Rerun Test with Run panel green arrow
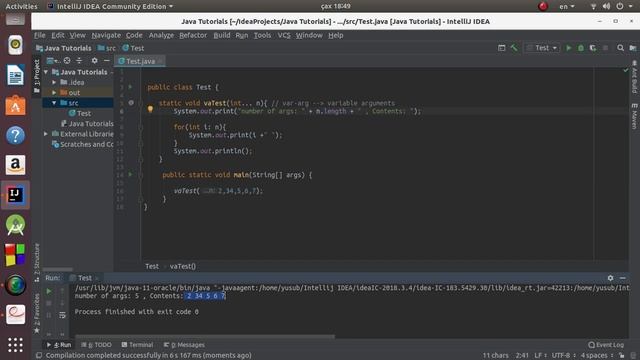640x360 pixels. click(x=49, y=291)
